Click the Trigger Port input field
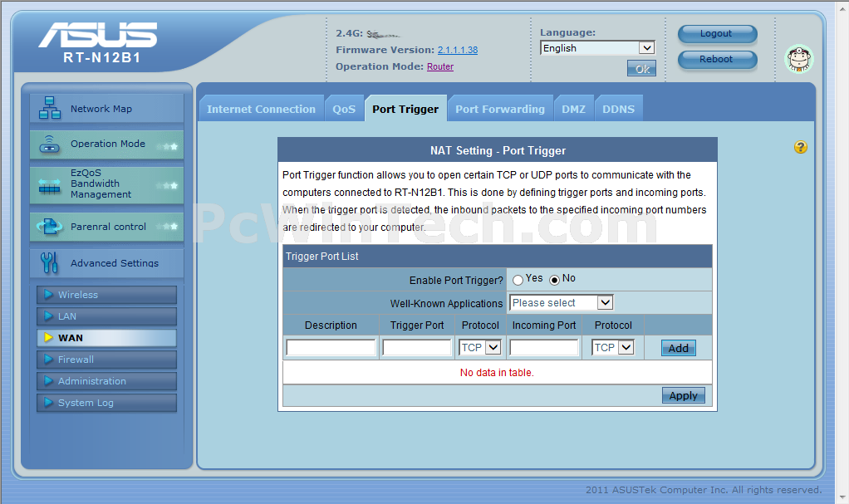Image resolution: width=849 pixels, height=504 pixels. (417, 348)
